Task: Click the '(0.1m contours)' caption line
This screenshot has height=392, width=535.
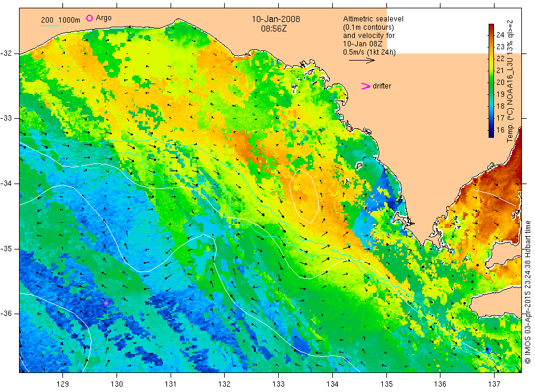Action: [x=369, y=27]
